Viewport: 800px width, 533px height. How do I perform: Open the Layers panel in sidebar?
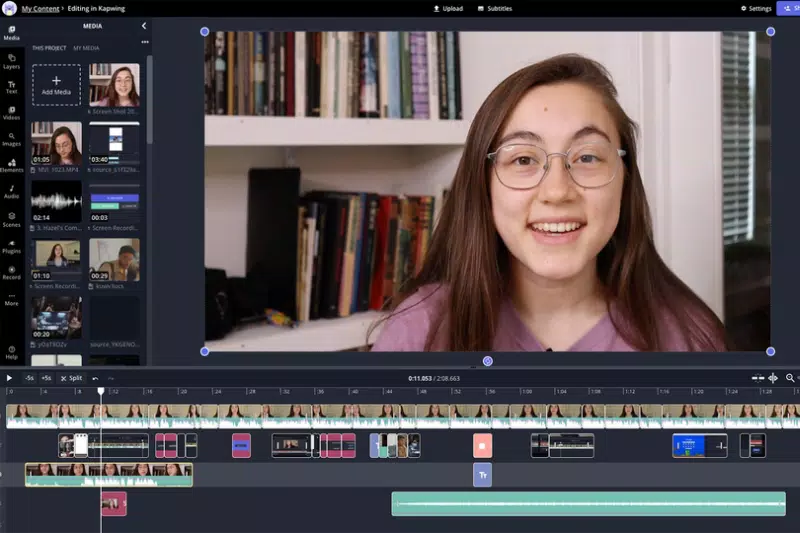pyautogui.click(x=11, y=62)
